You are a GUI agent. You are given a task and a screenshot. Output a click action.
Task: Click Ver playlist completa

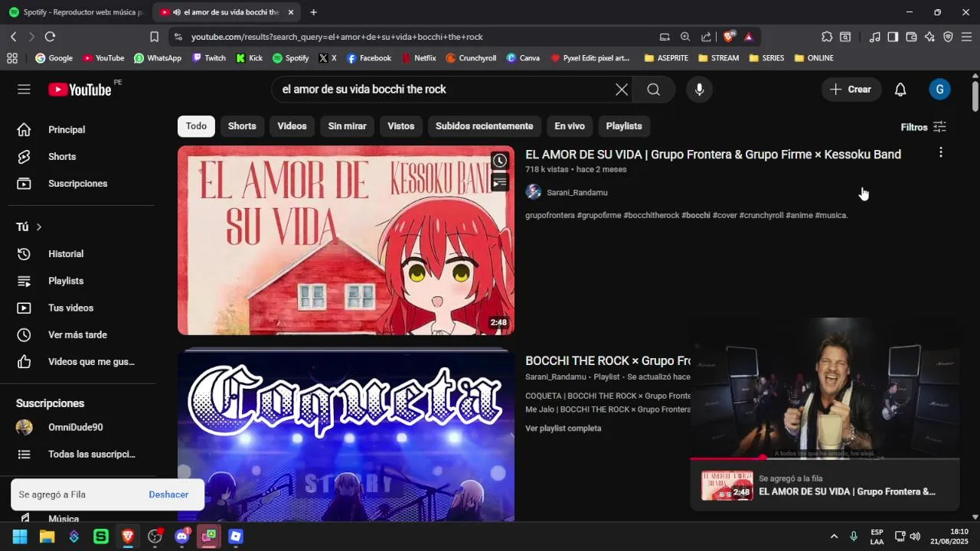(x=563, y=429)
